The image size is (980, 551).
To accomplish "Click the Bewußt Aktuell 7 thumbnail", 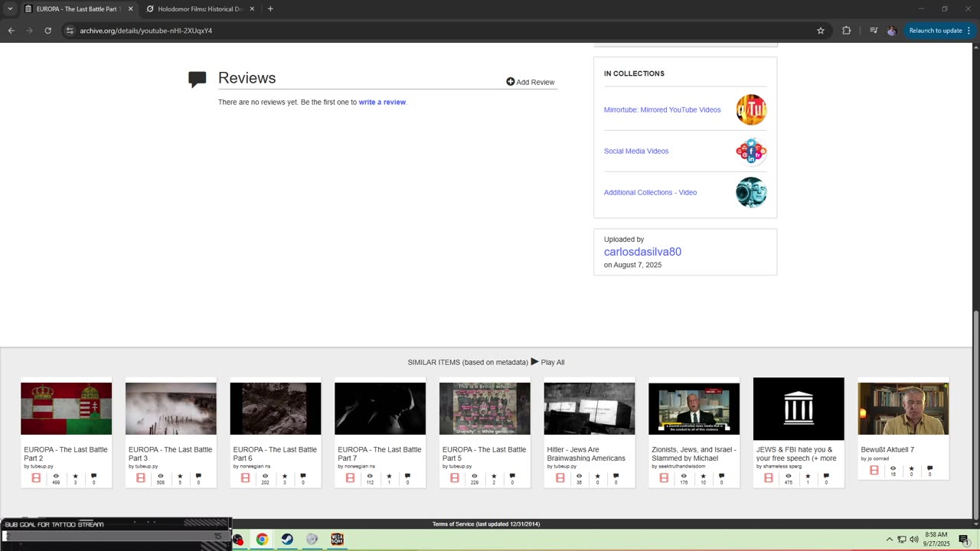I will click(903, 409).
